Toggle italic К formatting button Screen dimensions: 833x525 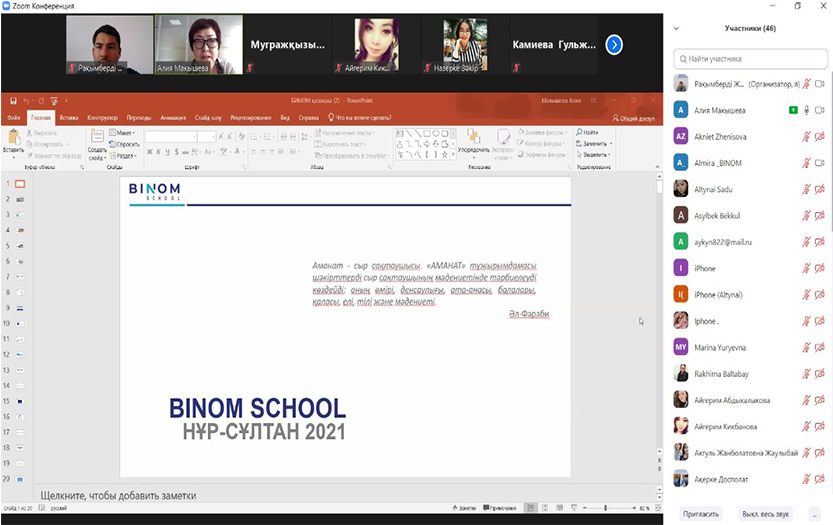pos(158,152)
